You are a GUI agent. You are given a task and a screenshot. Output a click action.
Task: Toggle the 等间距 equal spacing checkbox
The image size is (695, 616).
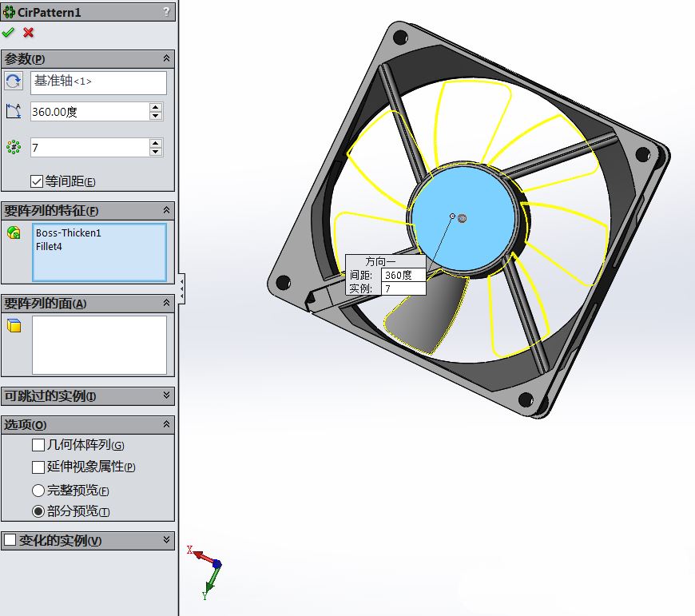37,181
